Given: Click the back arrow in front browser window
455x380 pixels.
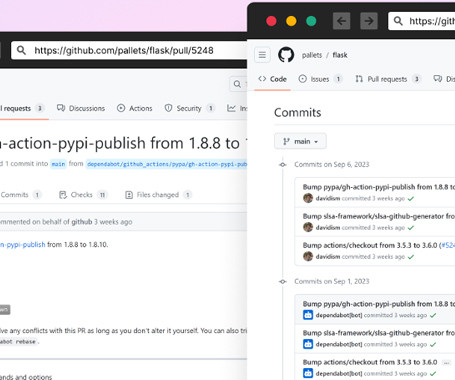Looking at the screenshot, I should coord(341,21).
